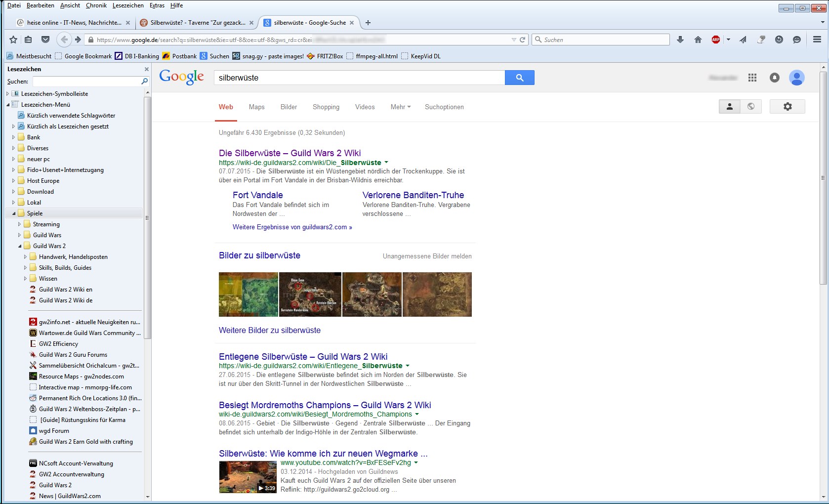Switch to global results with globe toggle
Screen dimensions: 829x504
(751, 106)
